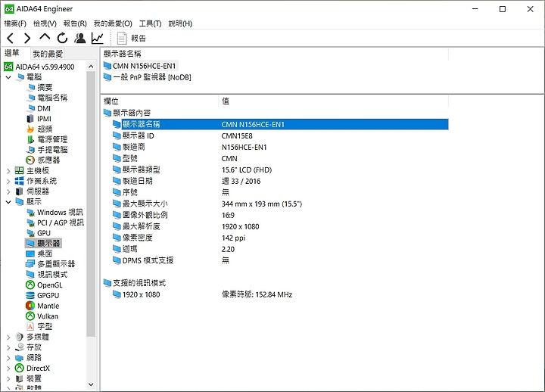The image size is (545, 392).
Task: Click the GPGPU stacked-disk icon
Action: (x=30, y=295)
